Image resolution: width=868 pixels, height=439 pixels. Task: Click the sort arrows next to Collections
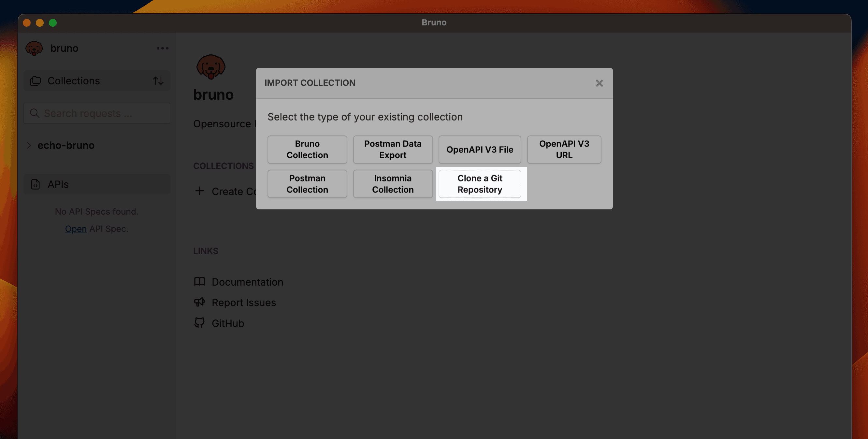tap(158, 80)
